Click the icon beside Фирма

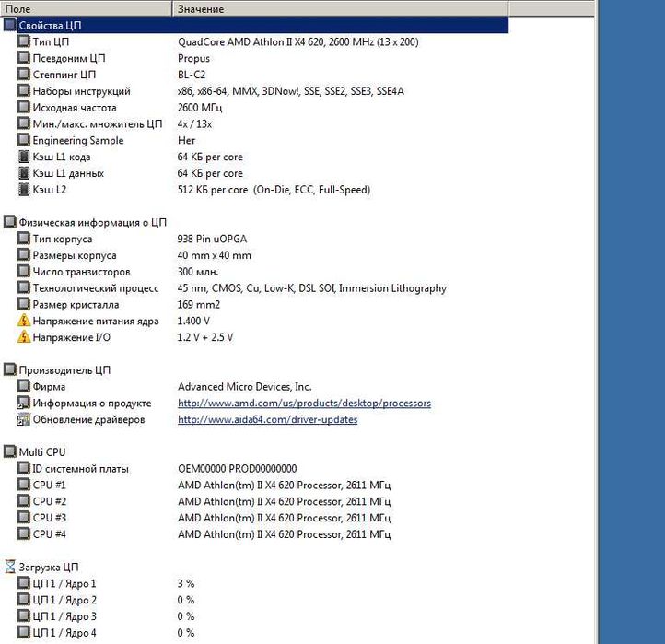point(24,386)
